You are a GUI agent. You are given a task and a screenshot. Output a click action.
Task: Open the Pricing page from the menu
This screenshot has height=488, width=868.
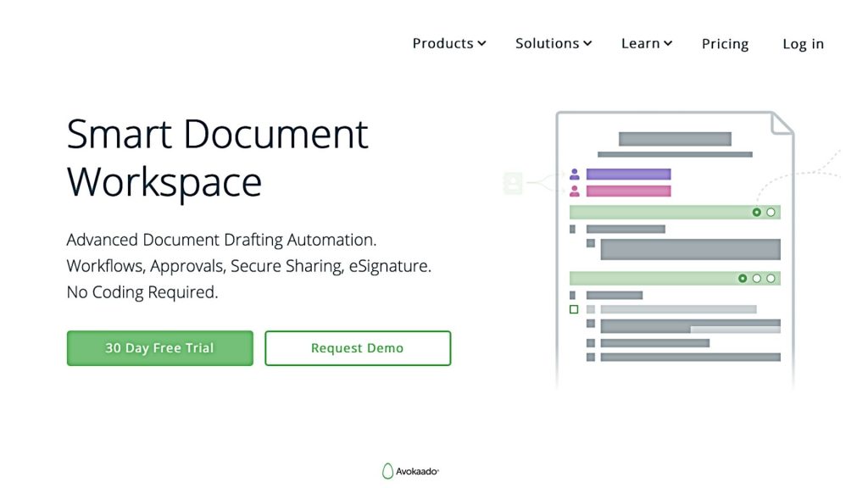[725, 43]
